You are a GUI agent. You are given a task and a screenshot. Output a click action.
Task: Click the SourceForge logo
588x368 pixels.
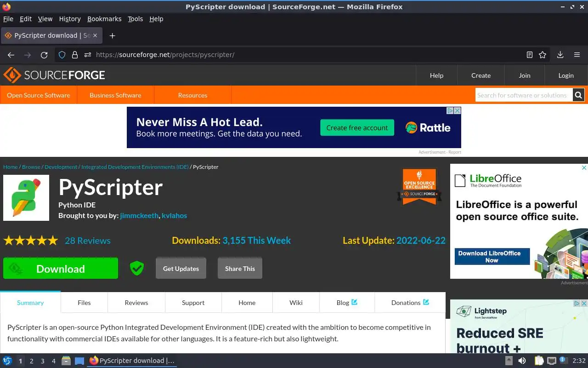pyautogui.click(x=54, y=75)
